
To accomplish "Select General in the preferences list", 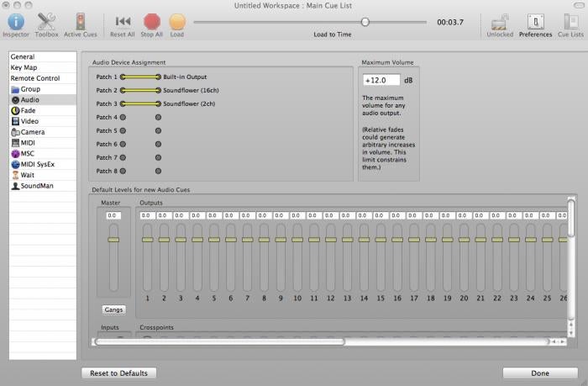I will click(x=43, y=56).
